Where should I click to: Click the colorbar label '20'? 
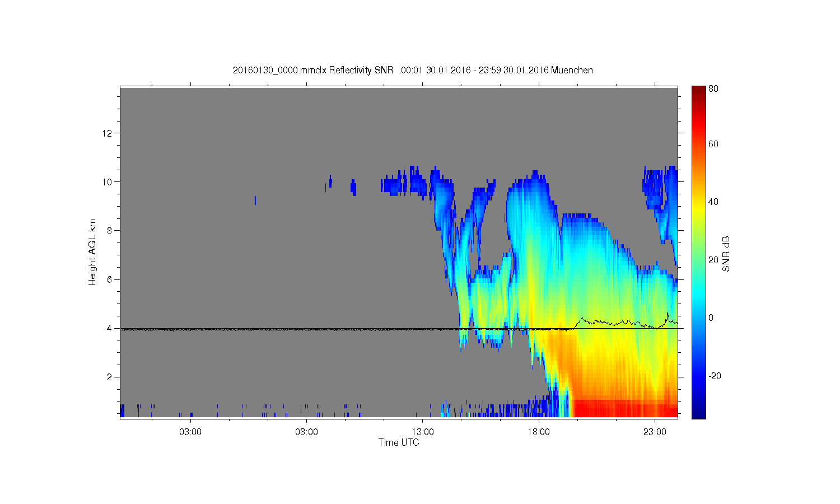713,260
